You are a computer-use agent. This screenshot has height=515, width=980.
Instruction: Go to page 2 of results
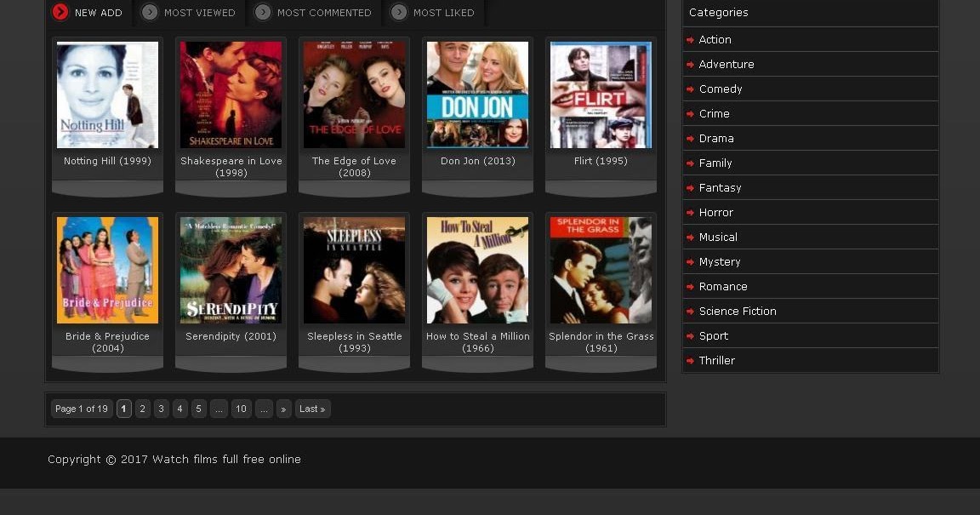click(x=143, y=409)
